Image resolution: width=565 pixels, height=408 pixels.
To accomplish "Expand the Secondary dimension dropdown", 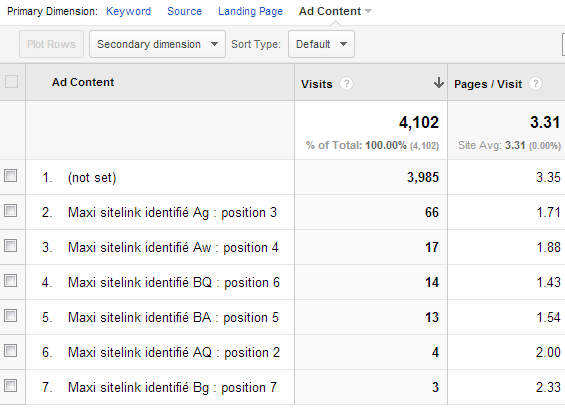I will (x=157, y=44).
